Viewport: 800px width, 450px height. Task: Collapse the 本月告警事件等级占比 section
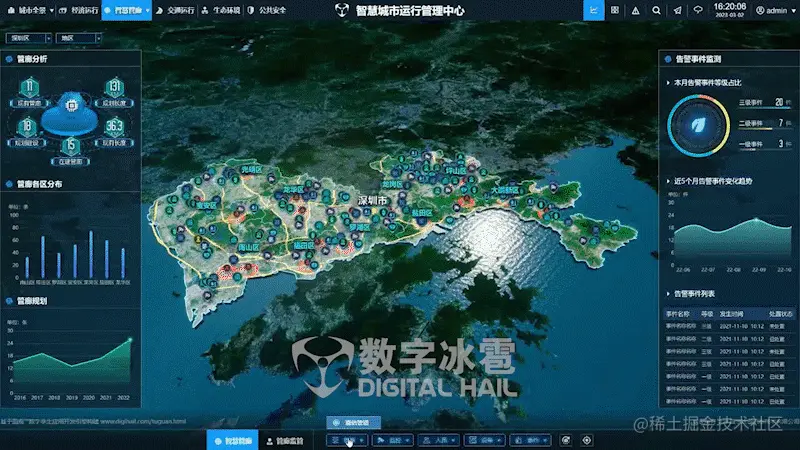668,83
